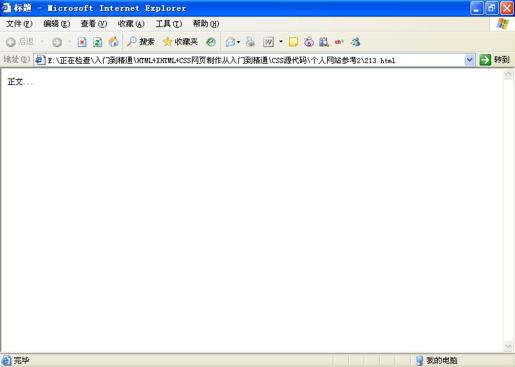515x367 pixels.
Task: Click the Refresh page toolbar icon
Action: 97,42
